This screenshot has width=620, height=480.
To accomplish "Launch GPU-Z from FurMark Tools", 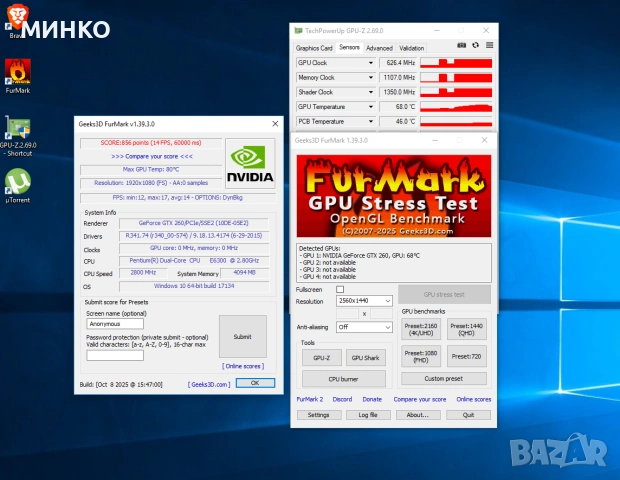I will (321, 358).
